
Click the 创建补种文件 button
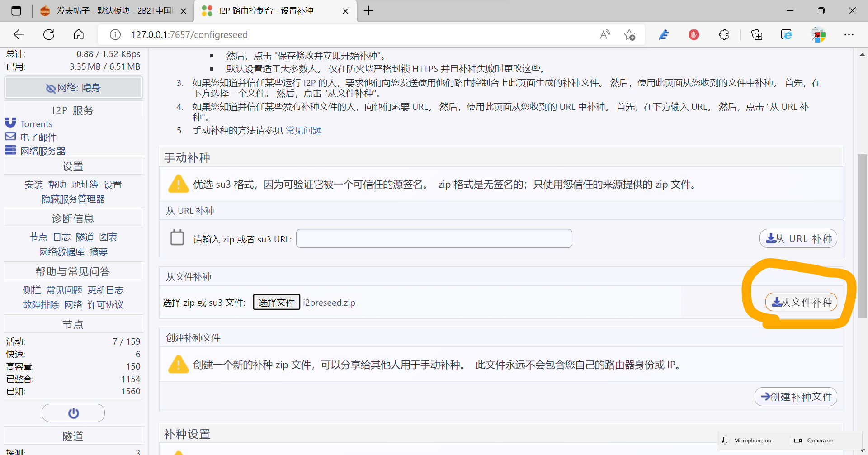click(x=796, y=397)
